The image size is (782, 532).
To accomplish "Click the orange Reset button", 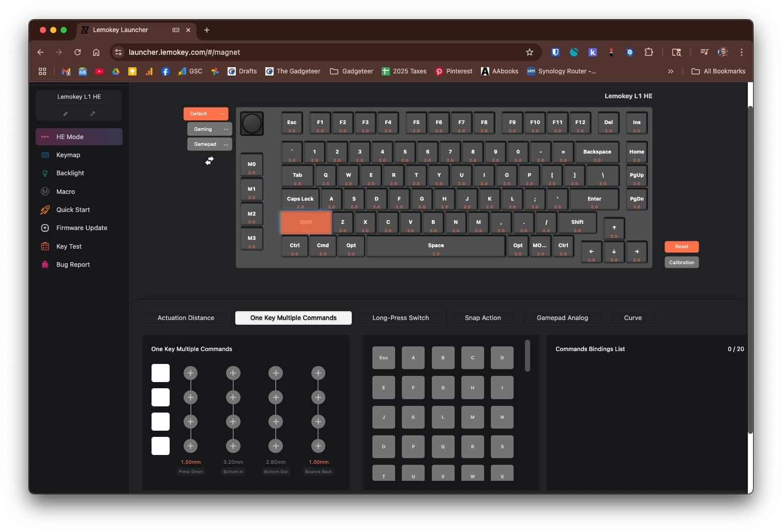I will (x=682, y=247).
